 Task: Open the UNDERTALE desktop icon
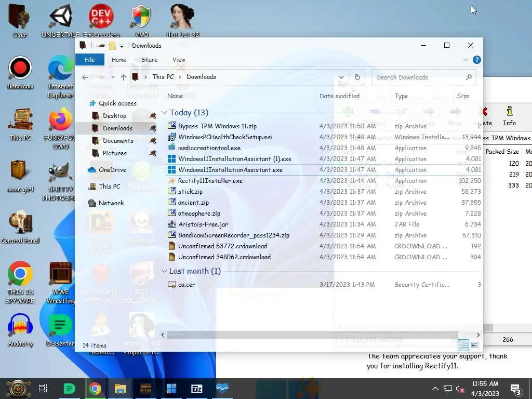pos(61,20)
